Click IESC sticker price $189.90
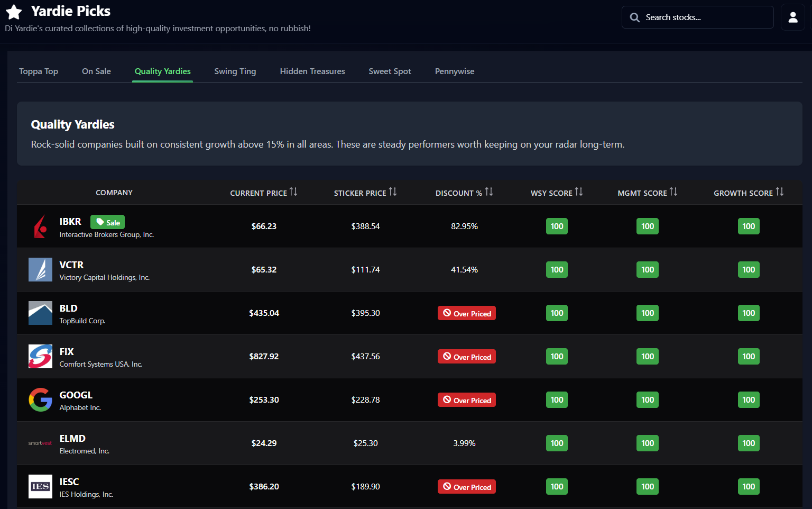Viewport: 812px width, 509px height. [x=365, y=487]
